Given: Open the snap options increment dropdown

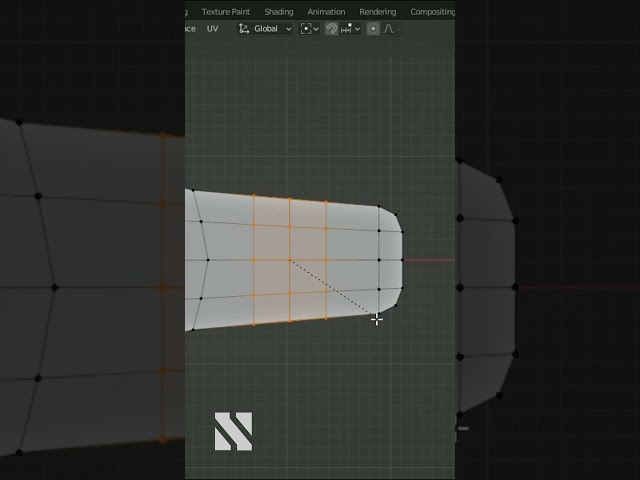Looking at the screenshot, I should pyautogui.click(x=350, y=29).
